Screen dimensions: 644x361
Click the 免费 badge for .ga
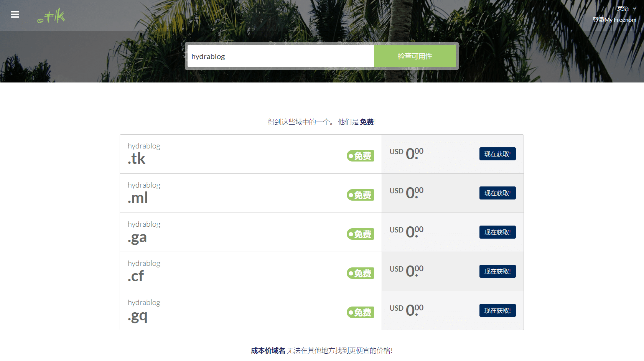coord(360,234)
